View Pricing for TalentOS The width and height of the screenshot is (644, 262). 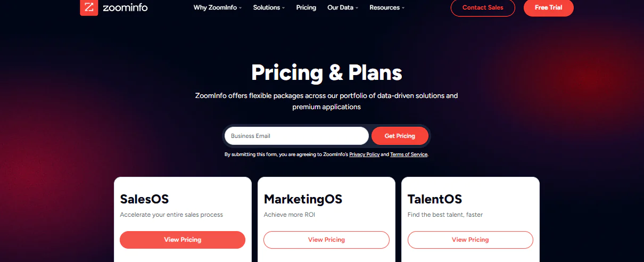tap(470, 240)
